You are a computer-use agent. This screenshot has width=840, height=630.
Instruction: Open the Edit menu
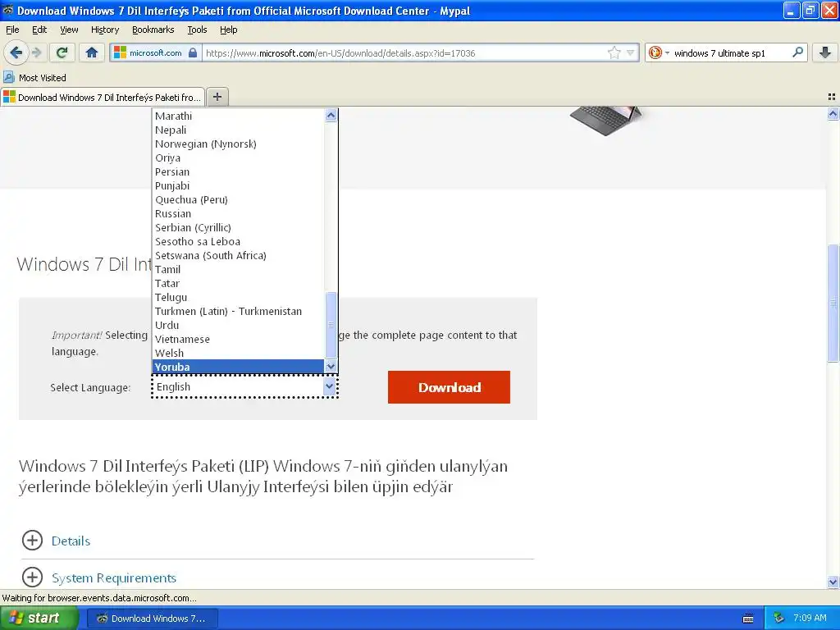39,30
